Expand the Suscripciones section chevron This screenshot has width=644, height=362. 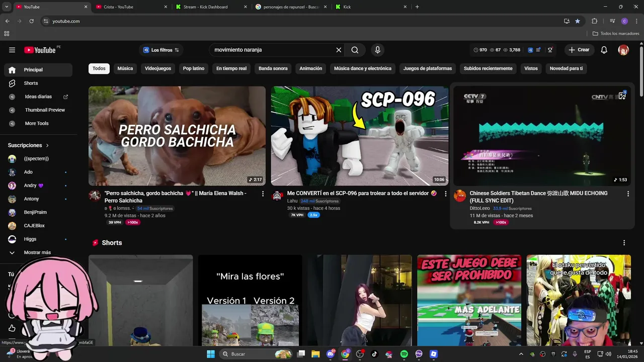(x=47, y=145)
